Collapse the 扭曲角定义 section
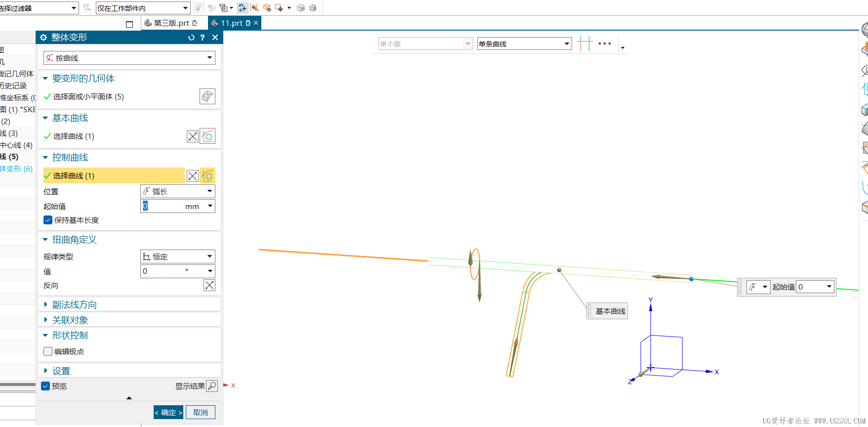The width and height of the screenshot is (868, 427). click(x=45, y=240)
